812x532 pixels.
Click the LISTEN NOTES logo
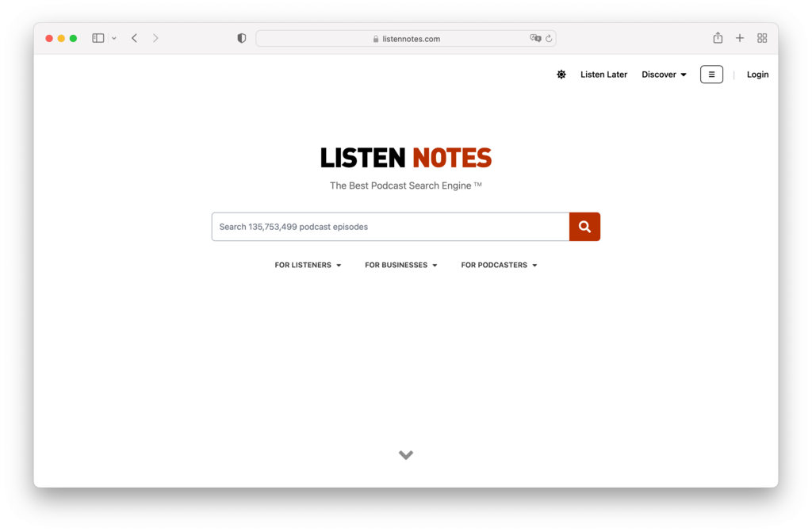(x=406, y=158)
